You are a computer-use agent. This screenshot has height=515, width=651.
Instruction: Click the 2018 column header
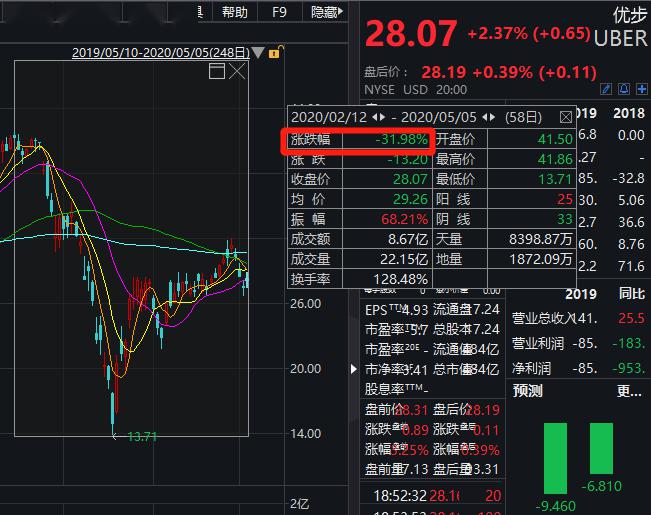629,113
